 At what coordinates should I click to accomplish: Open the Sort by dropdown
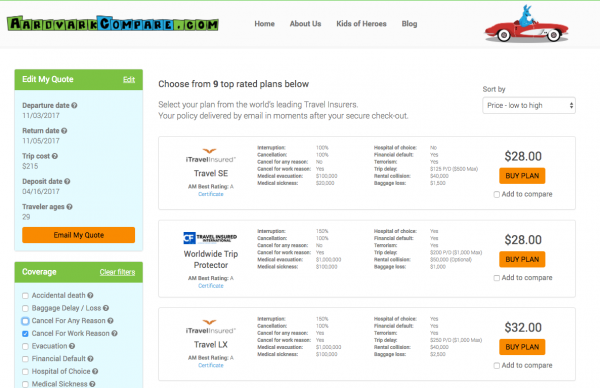529,106
